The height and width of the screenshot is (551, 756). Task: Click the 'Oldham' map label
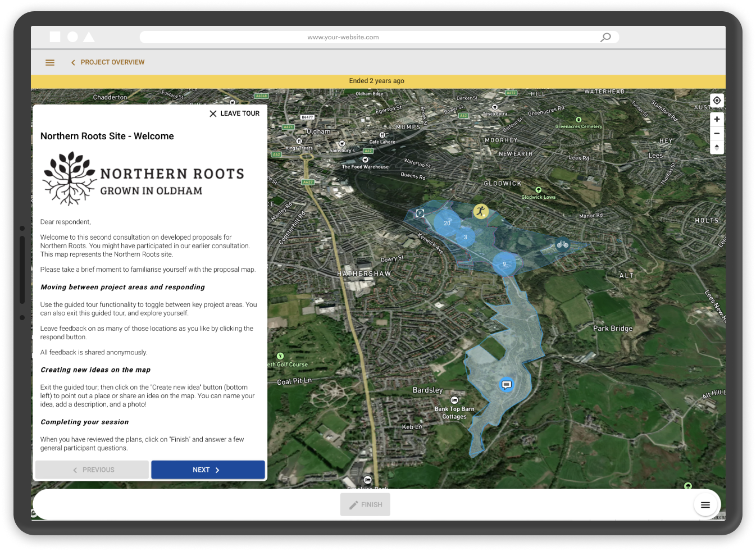318,131
